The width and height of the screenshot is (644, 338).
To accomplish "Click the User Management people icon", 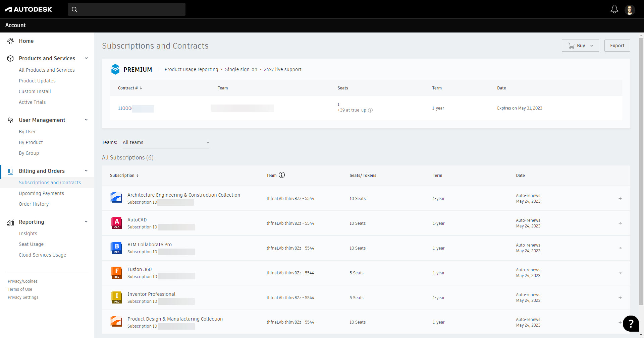I will pyautogui.click(x=10, y=120).
